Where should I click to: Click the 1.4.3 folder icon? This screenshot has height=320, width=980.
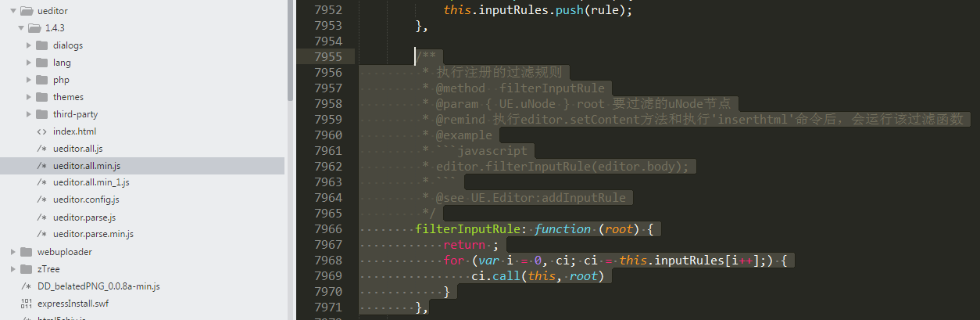tap(34, 28)
